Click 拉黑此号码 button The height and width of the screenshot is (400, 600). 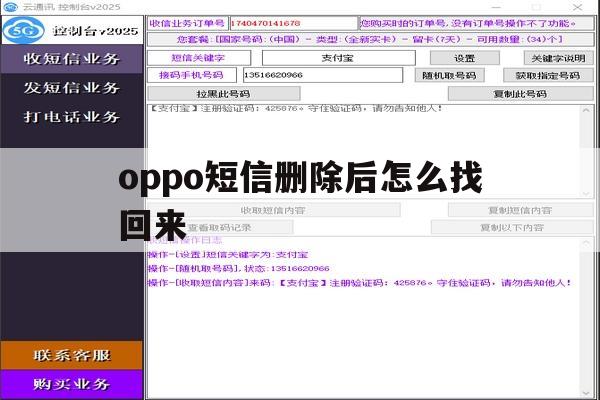coord(224,94)
